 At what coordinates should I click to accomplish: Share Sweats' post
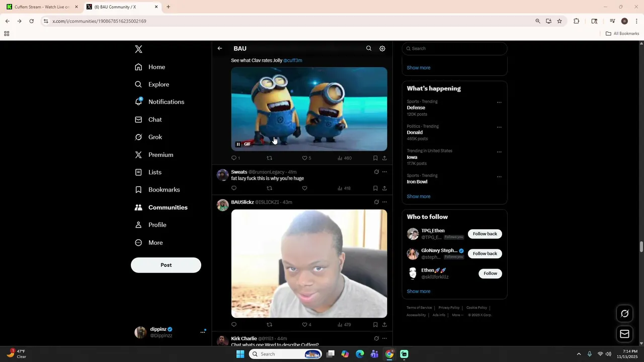pos(384,188)
